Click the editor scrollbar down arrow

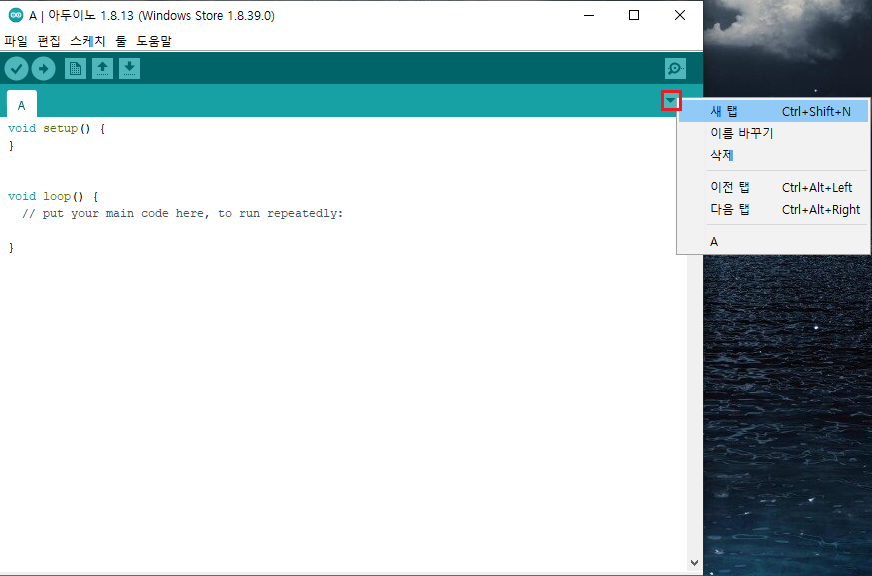[695, 563]
